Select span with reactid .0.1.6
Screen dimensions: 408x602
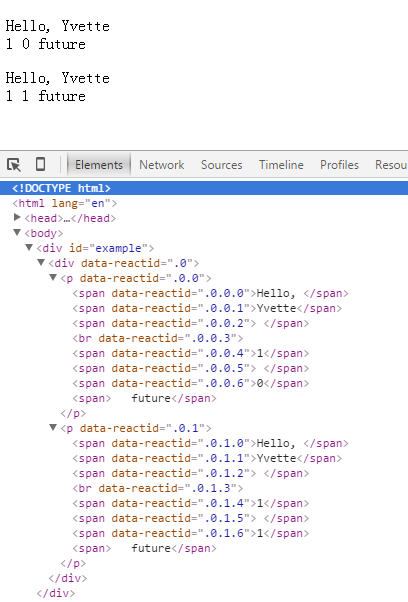pos(190,533)
